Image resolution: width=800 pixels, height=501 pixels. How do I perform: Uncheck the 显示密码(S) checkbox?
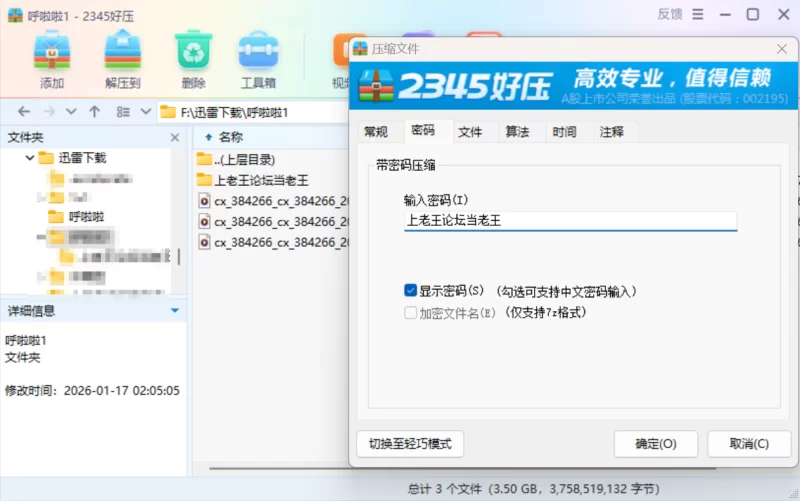[x=410, y=291]
